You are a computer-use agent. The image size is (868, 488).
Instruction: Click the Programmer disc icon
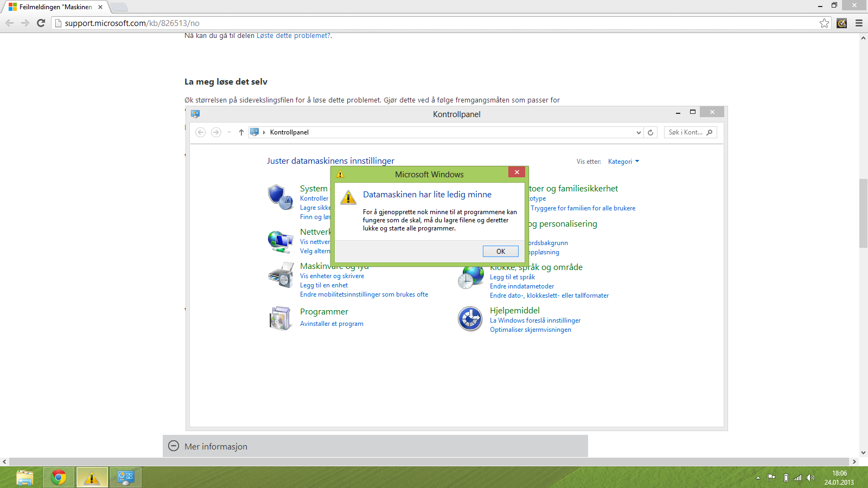280,318
